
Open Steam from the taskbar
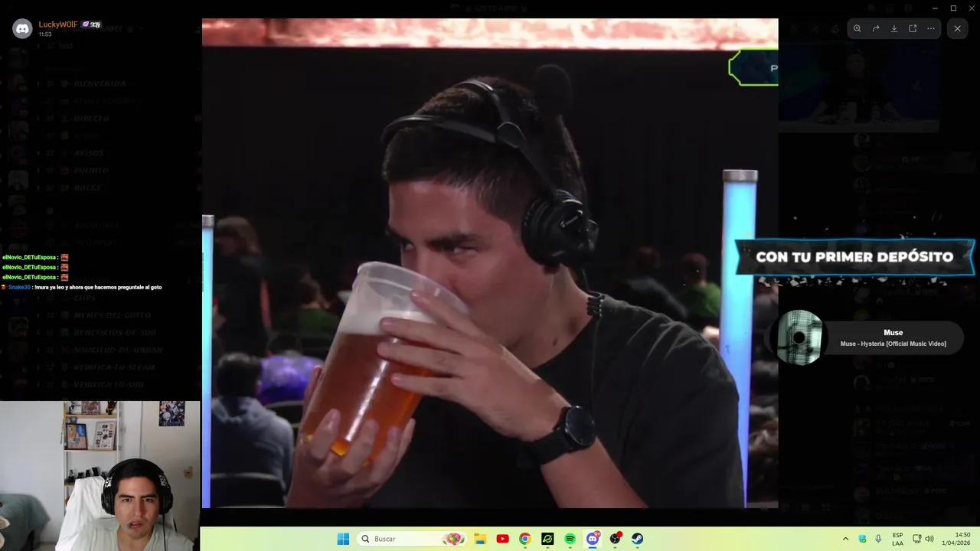coord(637,539)
